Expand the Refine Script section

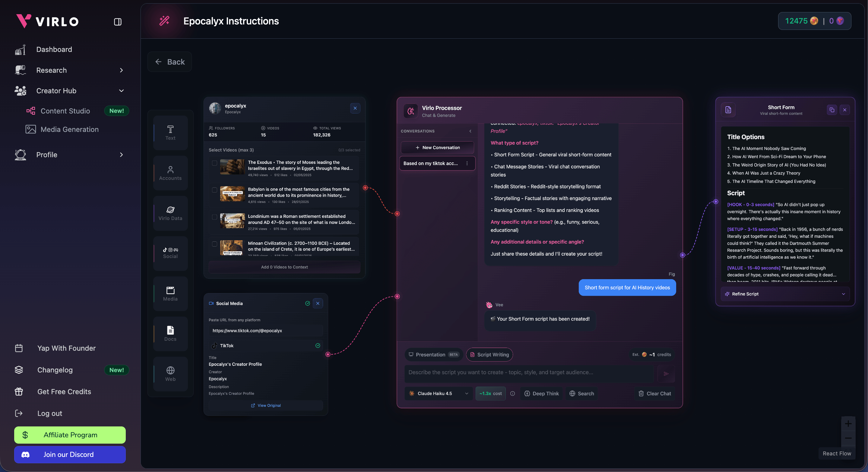pyautogui.click(x=784, y=294)
